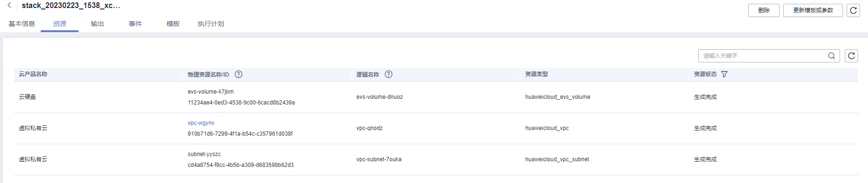Open the vpc-wgynv resource link

pos(201,123)
